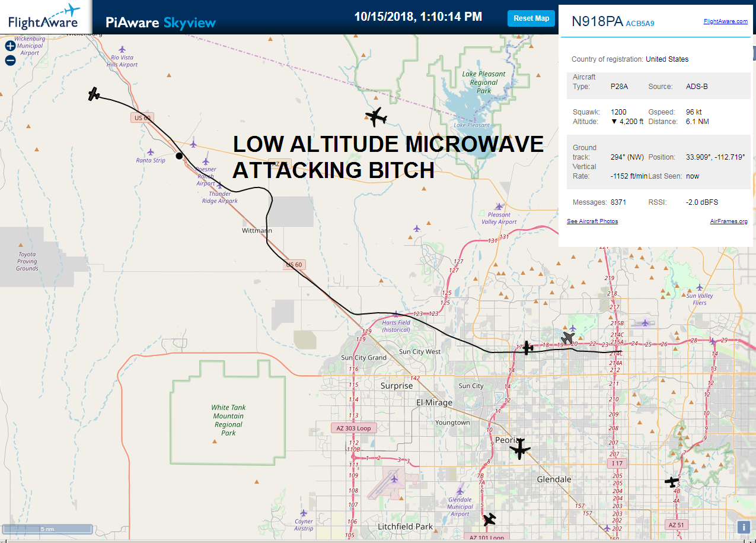Click the altitude value 4,200 ft

pyautogui.click(x=627, y=122)
